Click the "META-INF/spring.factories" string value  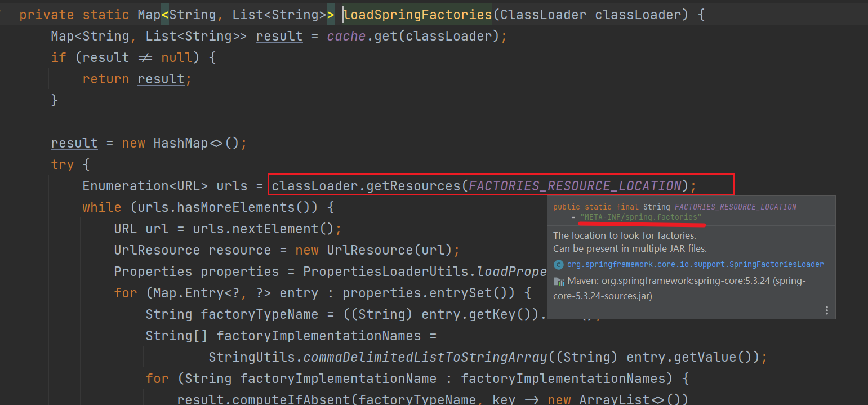coord(641,217)
